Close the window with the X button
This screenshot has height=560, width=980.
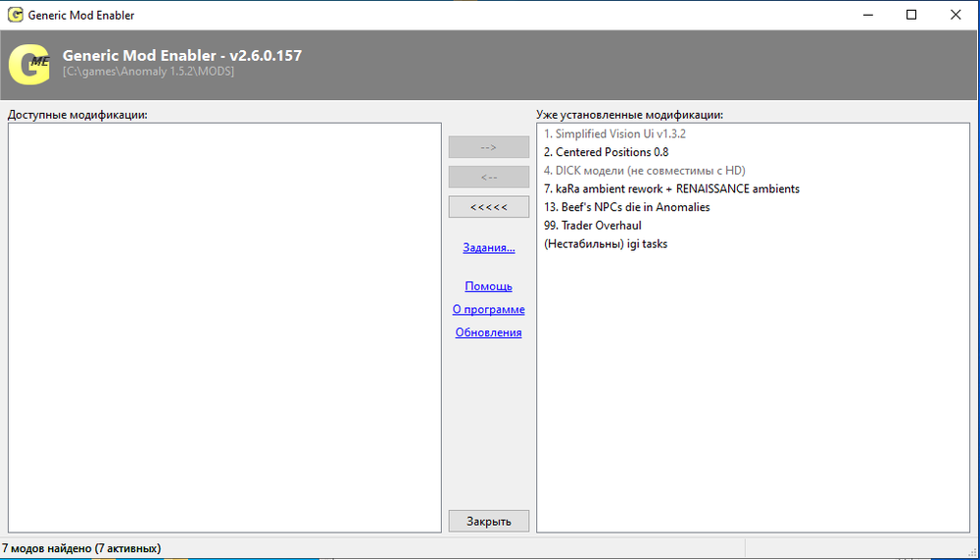pyautogui.click(x=955, y=15)
